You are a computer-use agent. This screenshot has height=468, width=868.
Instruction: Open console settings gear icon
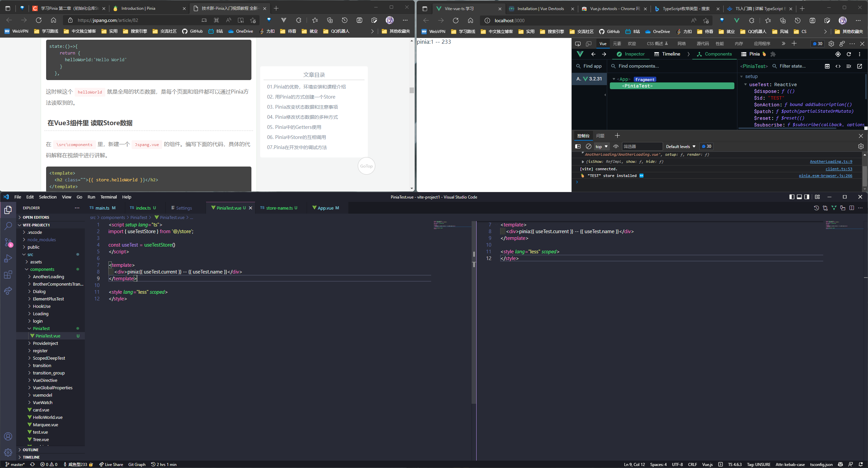coord(861,146)
